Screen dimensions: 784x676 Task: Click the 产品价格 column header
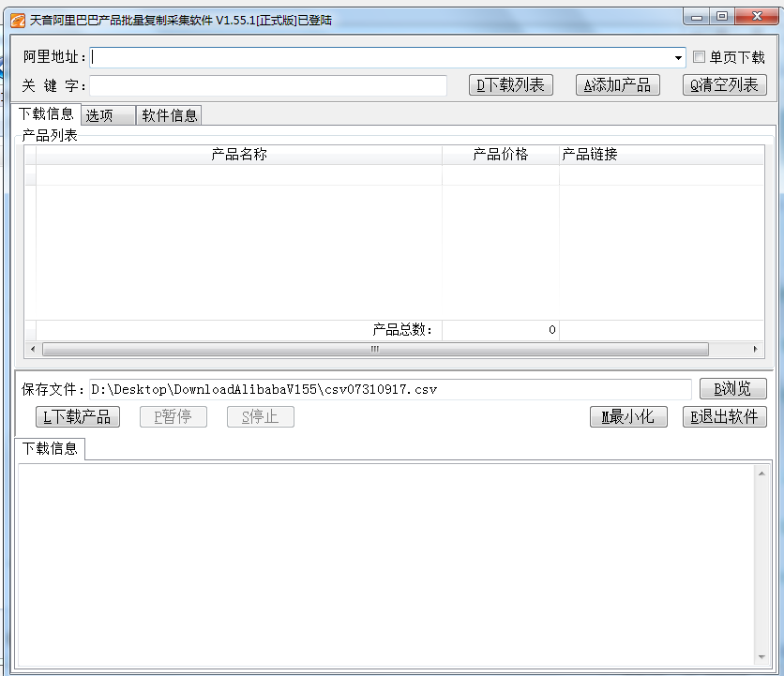[x=501, y=155]
